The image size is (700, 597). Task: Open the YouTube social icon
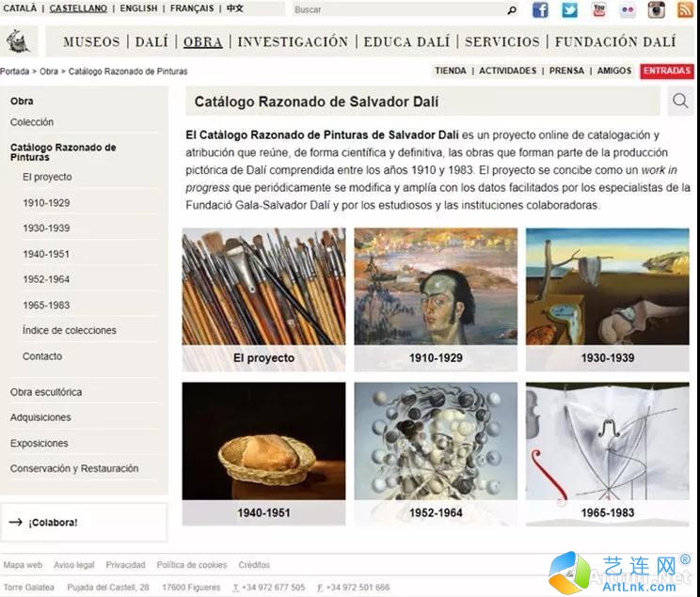pos(598,9)
